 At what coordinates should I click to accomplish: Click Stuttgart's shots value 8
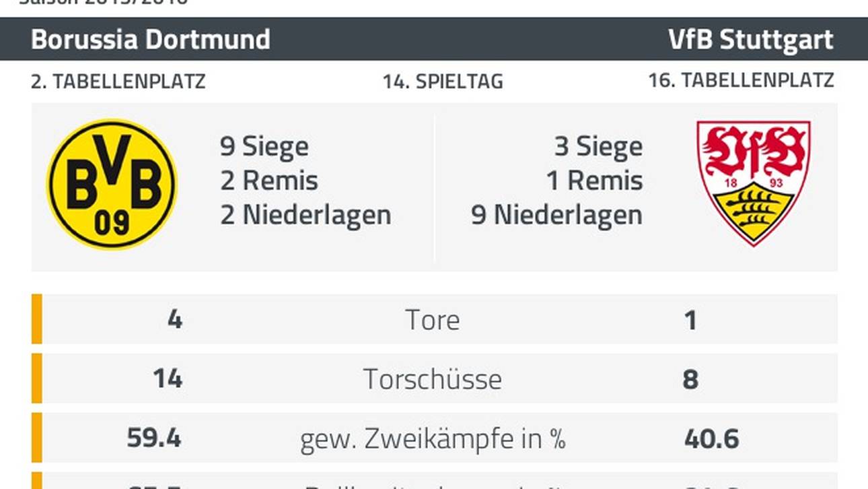(x=690, y=379)
